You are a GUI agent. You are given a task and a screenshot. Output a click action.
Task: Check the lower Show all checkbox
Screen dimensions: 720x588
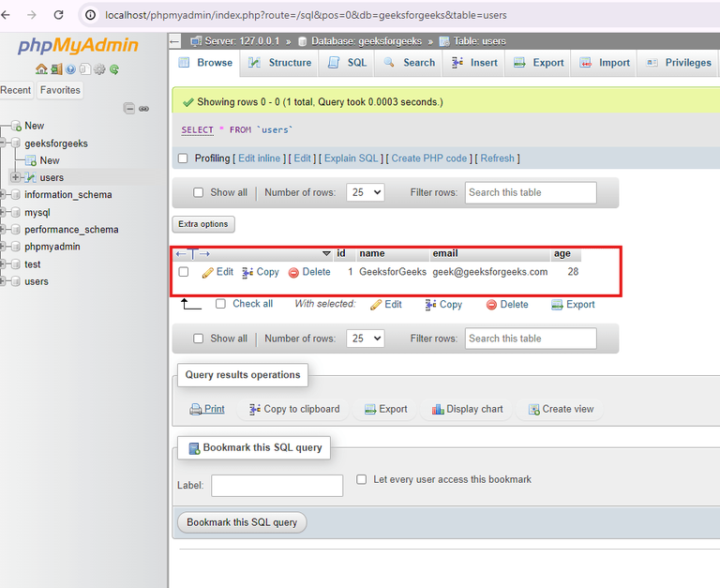click(x=199, y=339)
